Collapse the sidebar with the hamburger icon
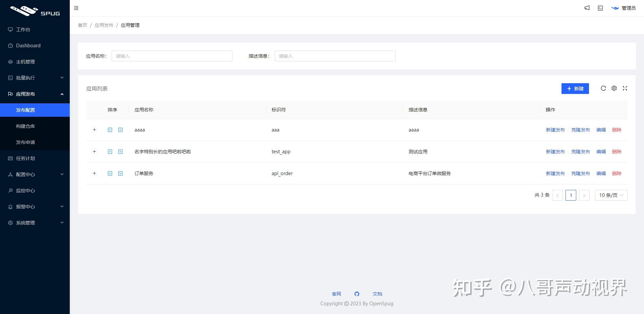Image resolution: width=644 pixels, height=314 pixels. 76,8
